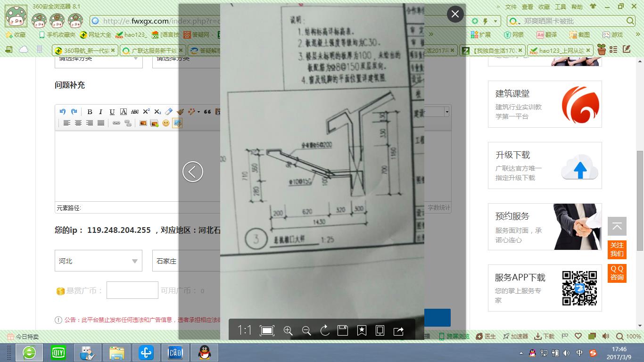Send viewer image to mobile device
The height and width of the screenshot is (362, 644).
[380, 330]
